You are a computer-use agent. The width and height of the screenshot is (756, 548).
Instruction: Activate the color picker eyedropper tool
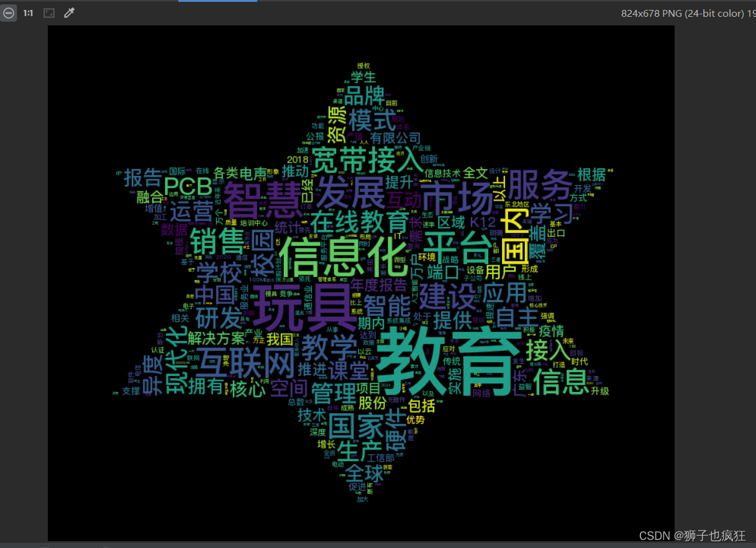(70, 13)
